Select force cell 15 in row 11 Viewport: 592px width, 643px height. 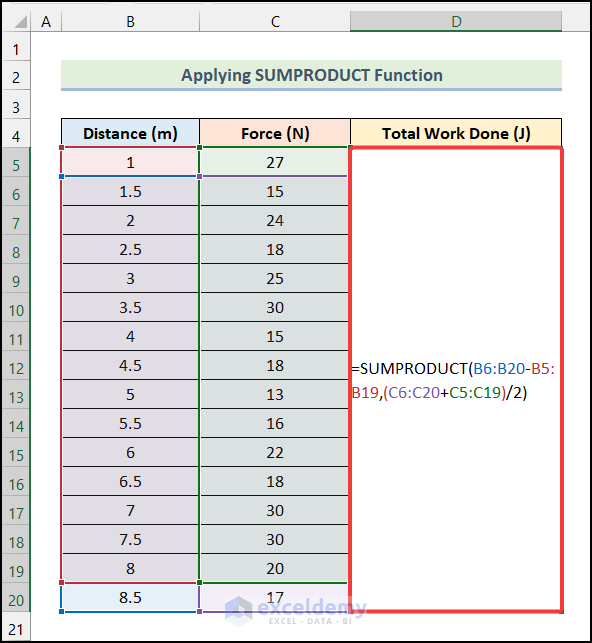coord(275,336)
